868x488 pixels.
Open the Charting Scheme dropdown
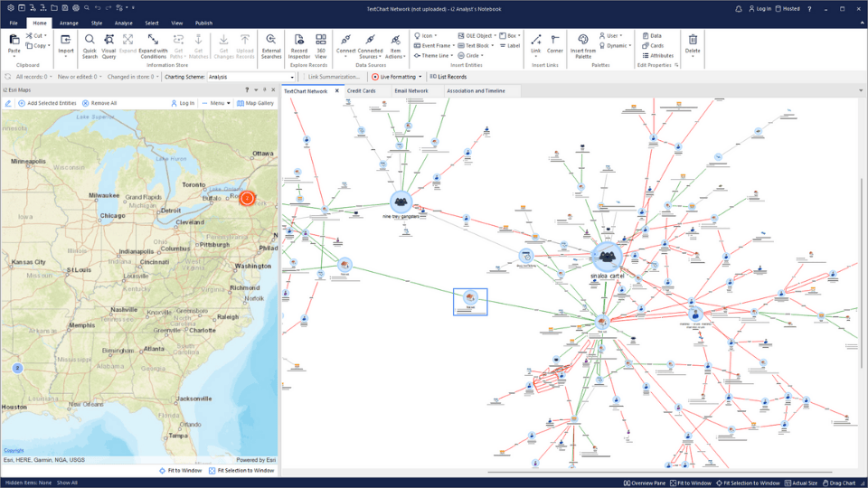pos(292,77)
